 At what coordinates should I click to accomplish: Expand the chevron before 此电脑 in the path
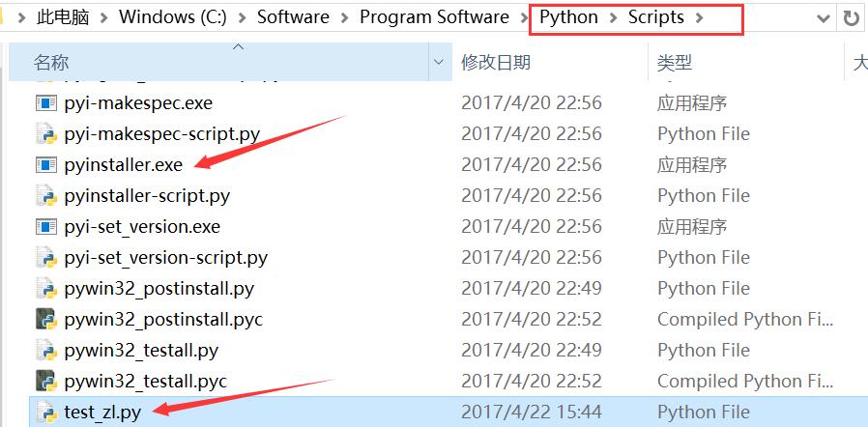22,17
